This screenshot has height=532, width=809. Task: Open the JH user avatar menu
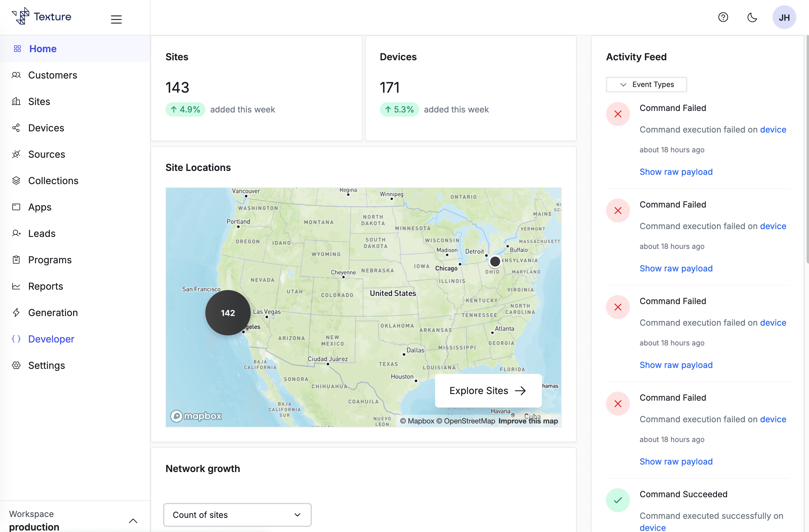point(784,17)
